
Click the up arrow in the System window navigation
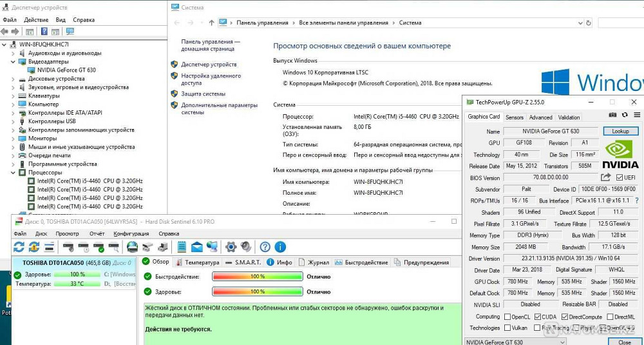point(211,23)
